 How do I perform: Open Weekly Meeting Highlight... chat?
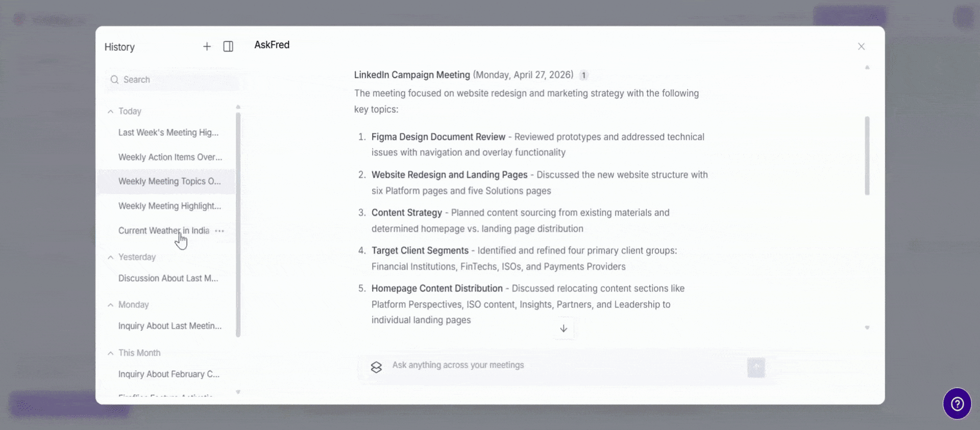click(166, 206)
